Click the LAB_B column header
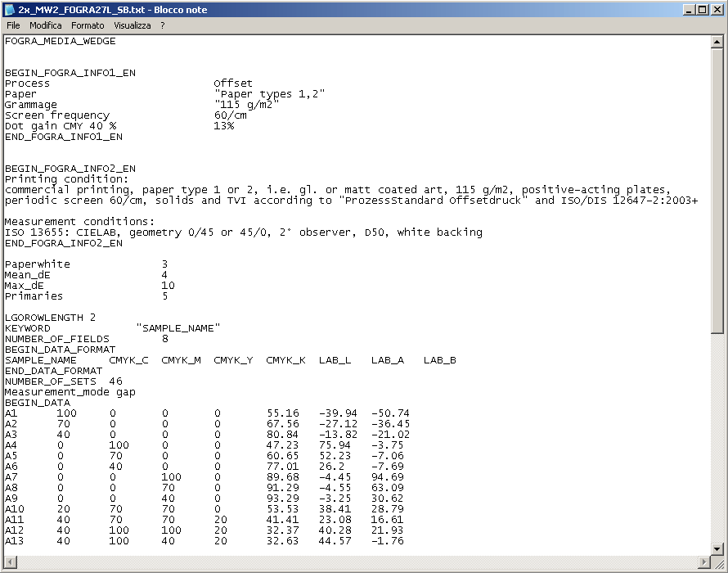 point(440,360)
